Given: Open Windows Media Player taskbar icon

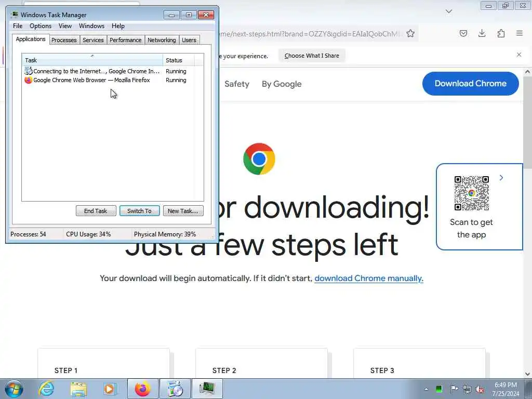Looking at the screenshot, I should click(x=110, y=389).
